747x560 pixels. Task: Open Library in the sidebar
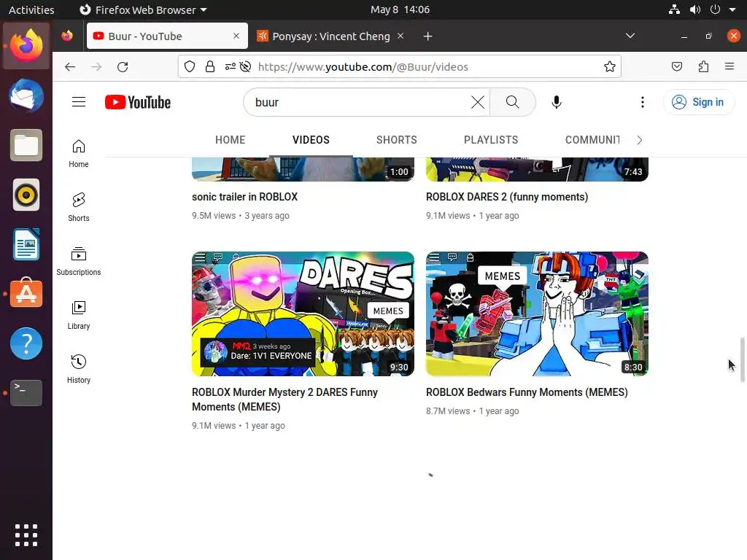[79, 315]
